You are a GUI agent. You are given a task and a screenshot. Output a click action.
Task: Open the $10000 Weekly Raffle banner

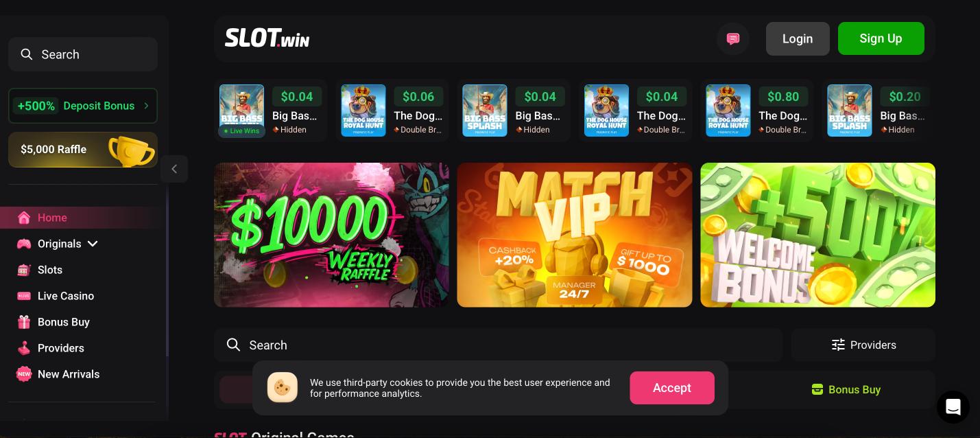331,235
